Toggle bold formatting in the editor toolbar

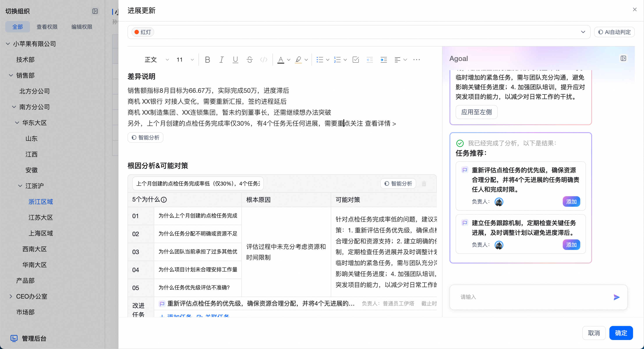tap(207, 60)
